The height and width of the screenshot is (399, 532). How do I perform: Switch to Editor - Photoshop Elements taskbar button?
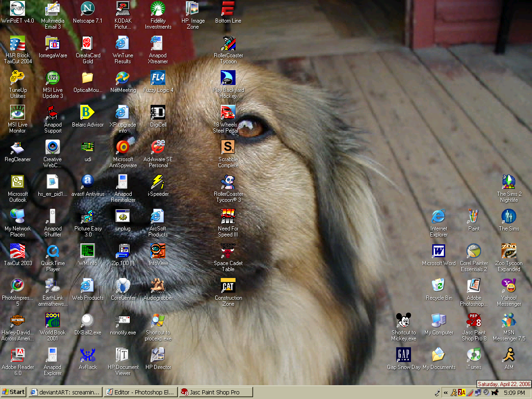coord(141,392)
